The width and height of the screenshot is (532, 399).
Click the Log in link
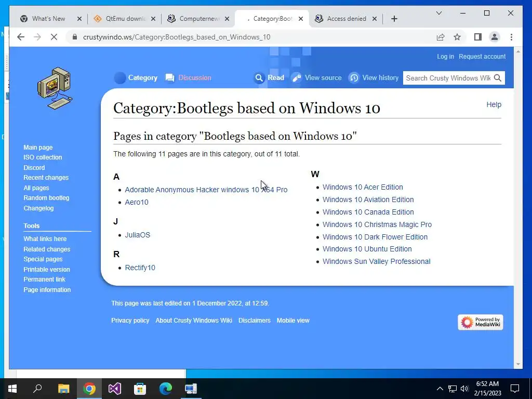pos(445,56)
